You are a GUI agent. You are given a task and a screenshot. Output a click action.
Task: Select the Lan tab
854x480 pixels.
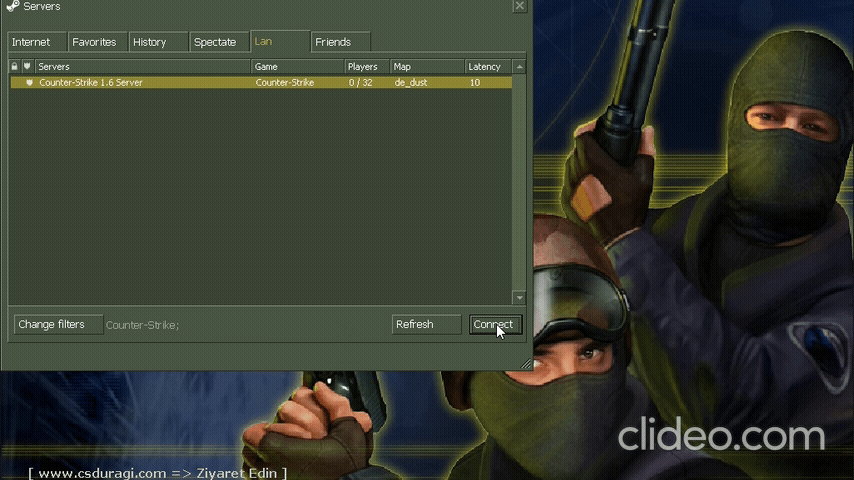pyautogui.click(x=280, y=41)
